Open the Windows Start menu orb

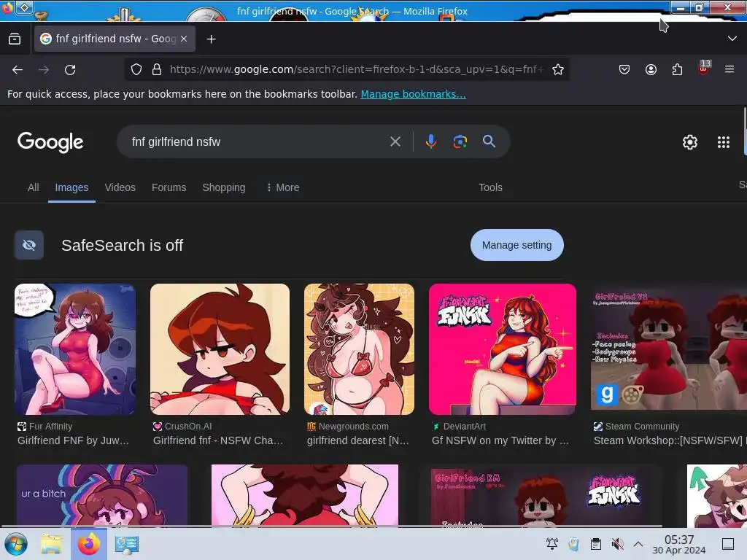click(x=16, y=544)
